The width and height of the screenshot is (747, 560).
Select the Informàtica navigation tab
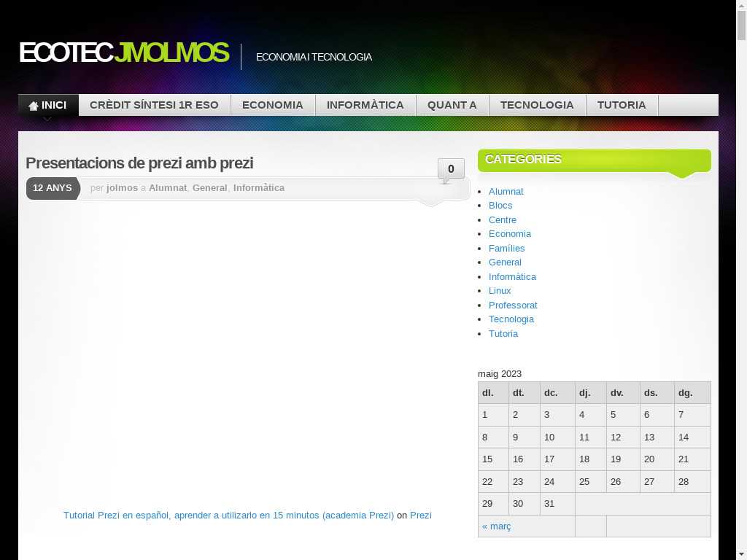[365, 105]
